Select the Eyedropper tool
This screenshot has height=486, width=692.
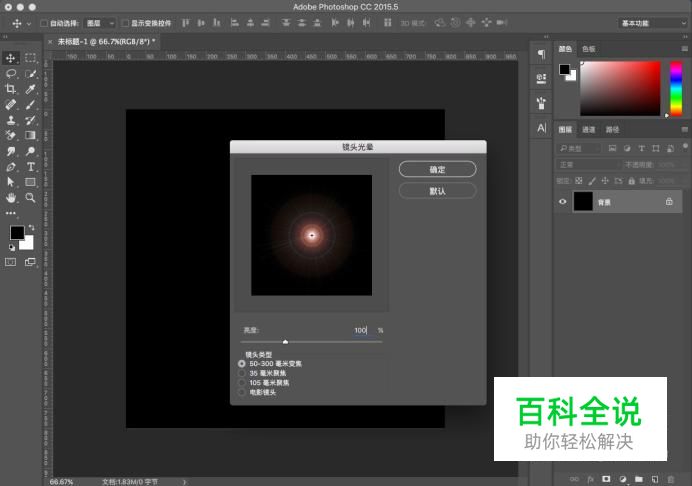pyautogui.click(x=31, y=89)
